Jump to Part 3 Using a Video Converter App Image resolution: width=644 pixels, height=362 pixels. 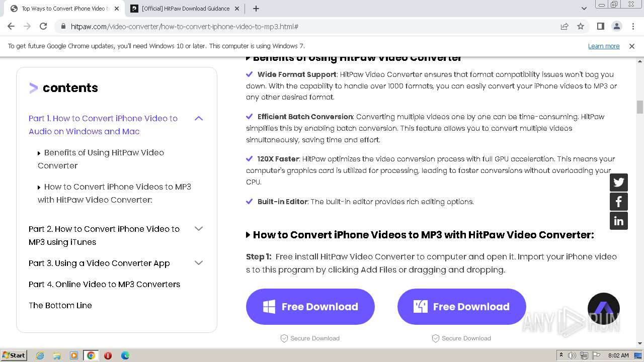pos(99,263)
